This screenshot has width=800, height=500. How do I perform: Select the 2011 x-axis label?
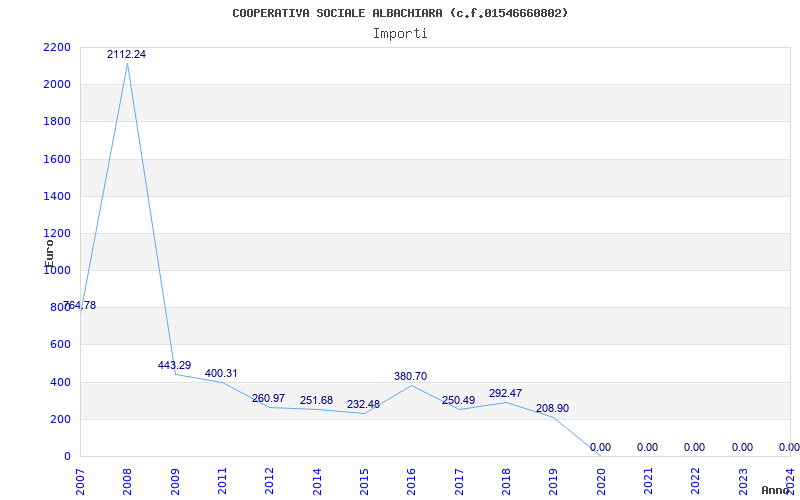pyautogui.click(x=222, y=482)
